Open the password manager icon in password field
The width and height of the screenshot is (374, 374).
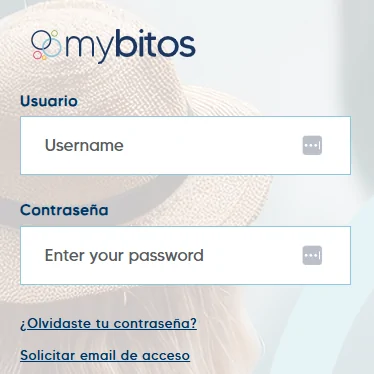coord(312,255)
